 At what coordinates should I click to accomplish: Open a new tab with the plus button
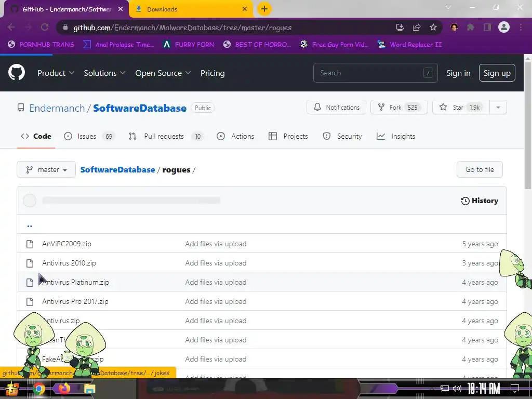264,9
